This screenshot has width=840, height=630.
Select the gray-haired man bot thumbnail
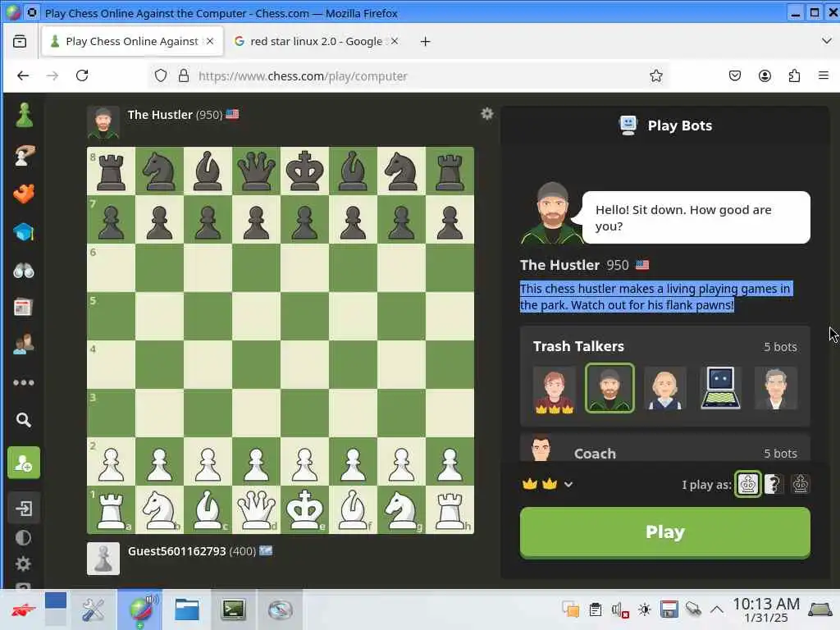click(x=776, y=389)
